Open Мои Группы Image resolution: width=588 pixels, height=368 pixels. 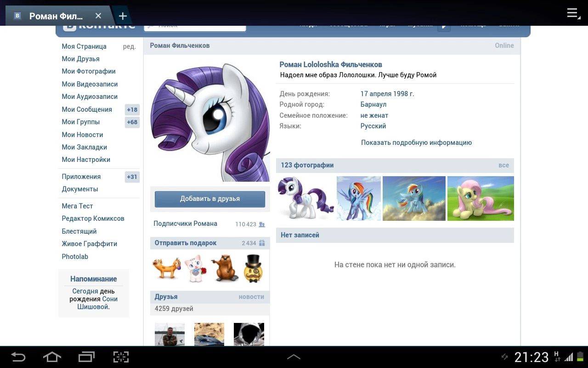coord(81,122)
